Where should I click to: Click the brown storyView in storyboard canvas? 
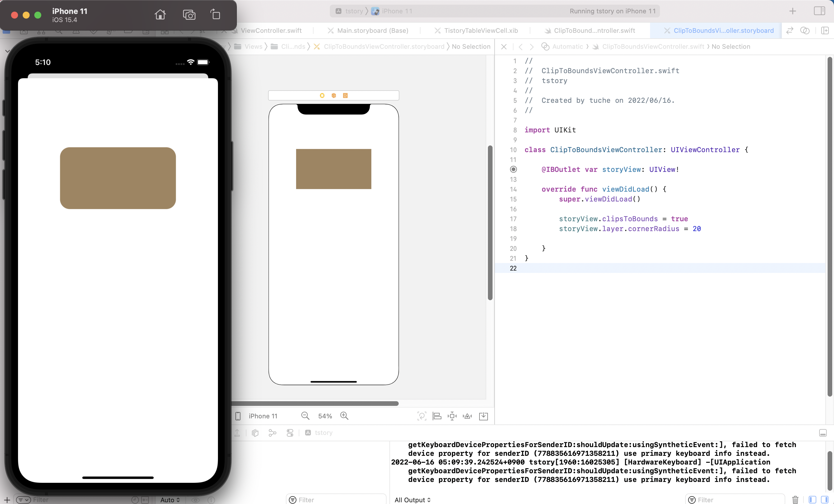click(333, 169)
